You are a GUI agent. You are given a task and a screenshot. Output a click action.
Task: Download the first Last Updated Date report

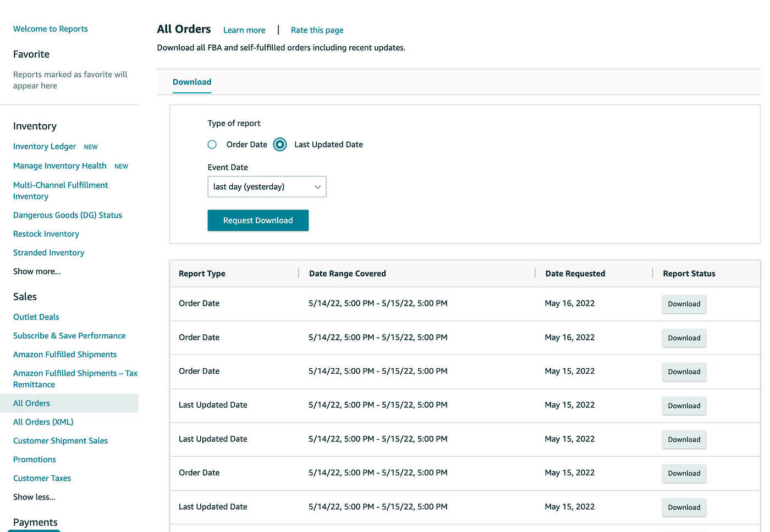tap(684, 406)
